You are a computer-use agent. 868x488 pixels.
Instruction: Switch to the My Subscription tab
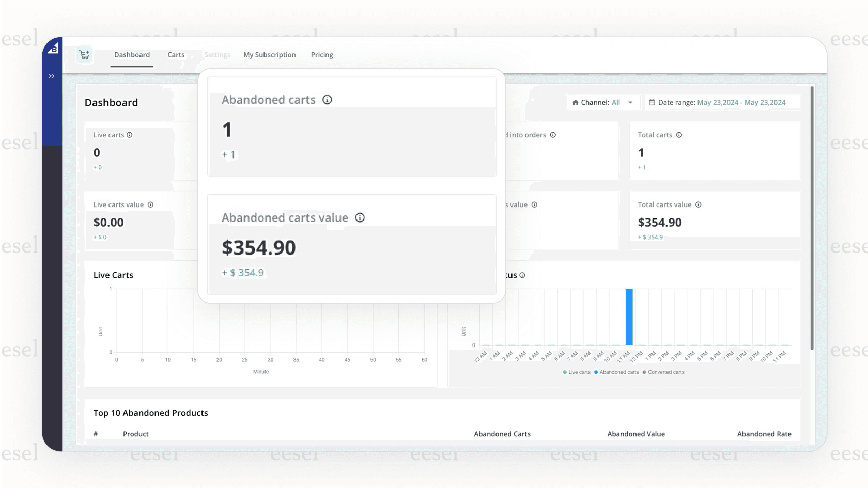270,55
